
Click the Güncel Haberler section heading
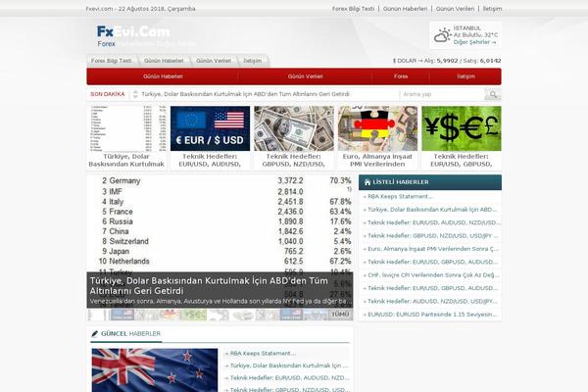(130, 334)
